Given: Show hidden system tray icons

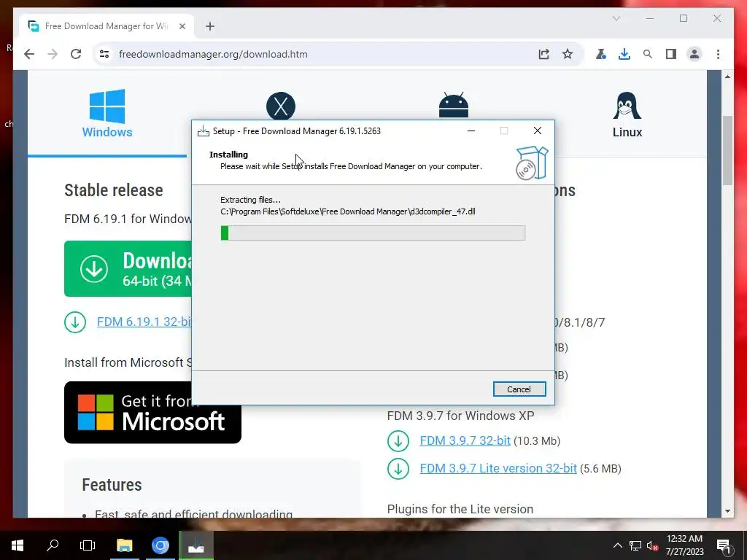Looking at the screenshot, I should (x=617, y=545).
